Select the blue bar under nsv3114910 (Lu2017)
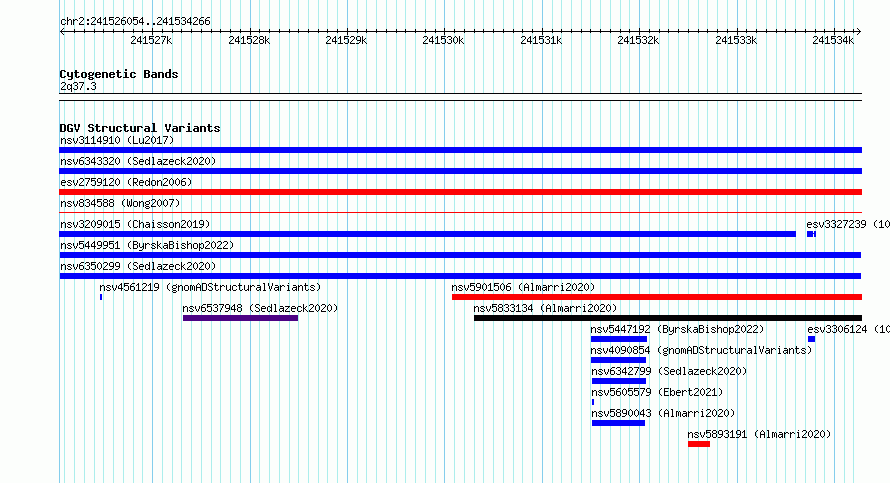Image resolution: width=890 pixels, height=483 pixels. pyautogui.click(x=460, y=150)
